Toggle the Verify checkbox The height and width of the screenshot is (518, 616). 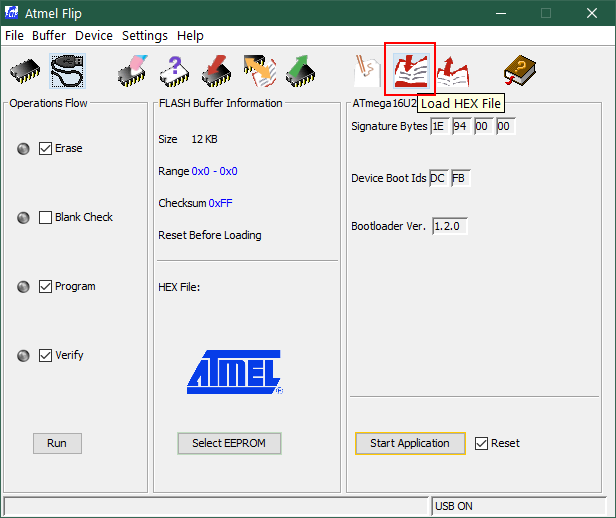click(45, 355)
